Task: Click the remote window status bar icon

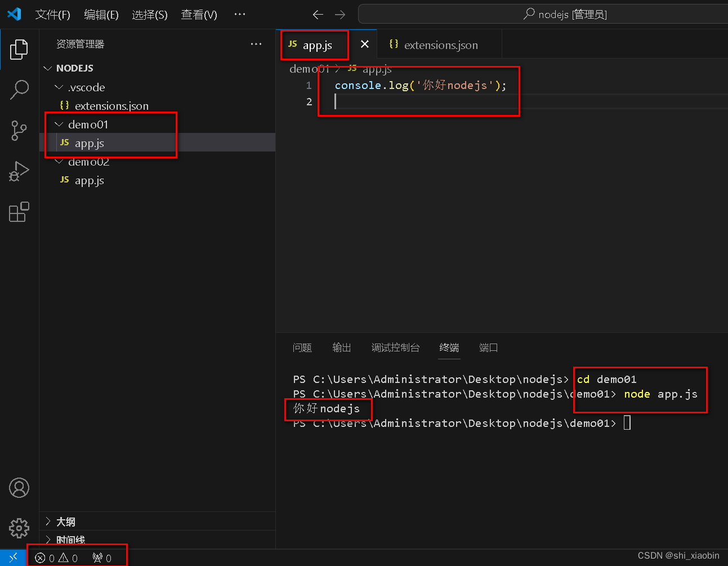Action: point(13,558)
